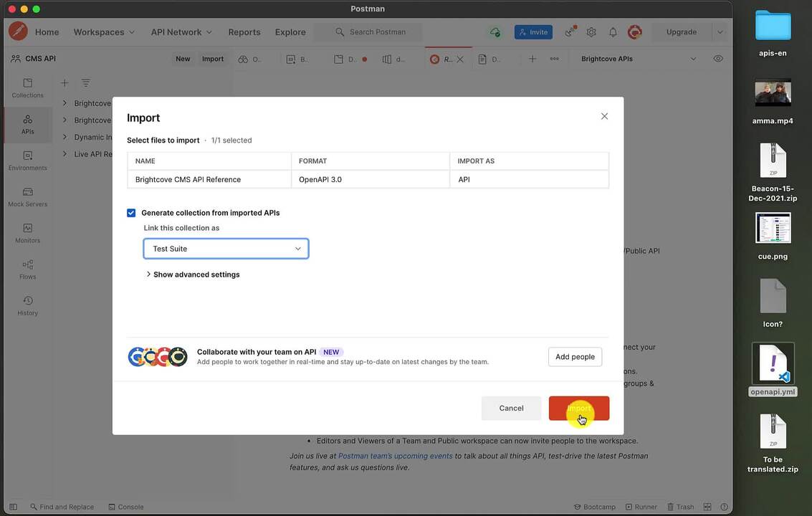Viewport: 812px width, 516px height.
Task: Open the two-pane layout icon
Action: 707,507
